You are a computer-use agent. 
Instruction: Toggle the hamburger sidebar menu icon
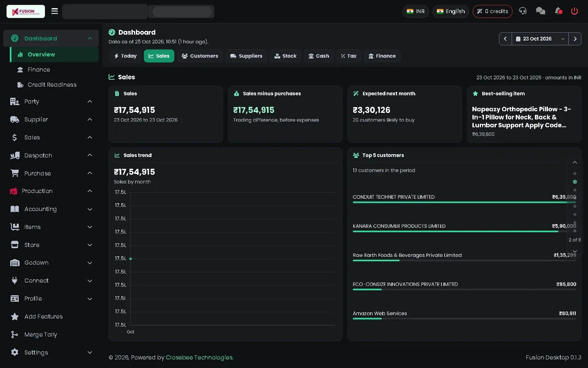click(55, 11)
